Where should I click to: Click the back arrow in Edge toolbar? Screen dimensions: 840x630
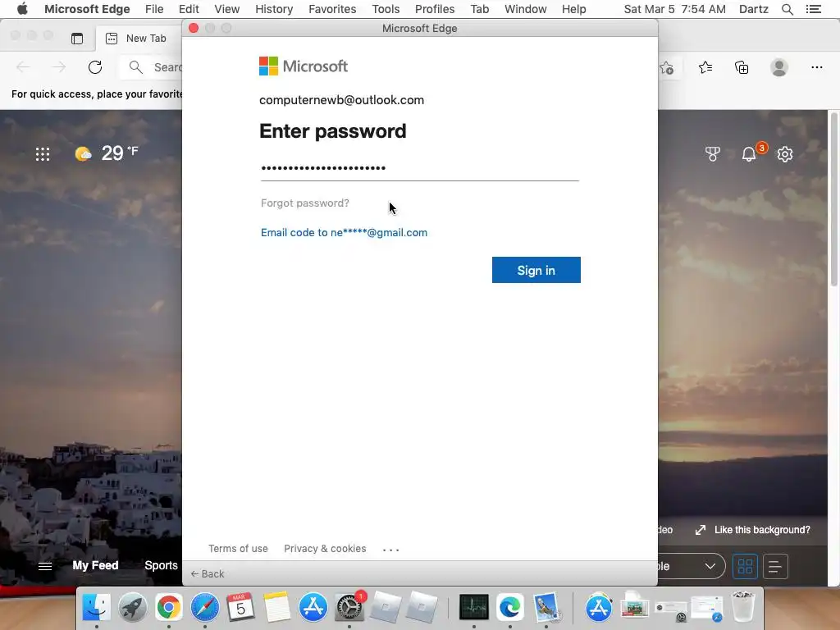pyautogui.click(x=23, y=67)
